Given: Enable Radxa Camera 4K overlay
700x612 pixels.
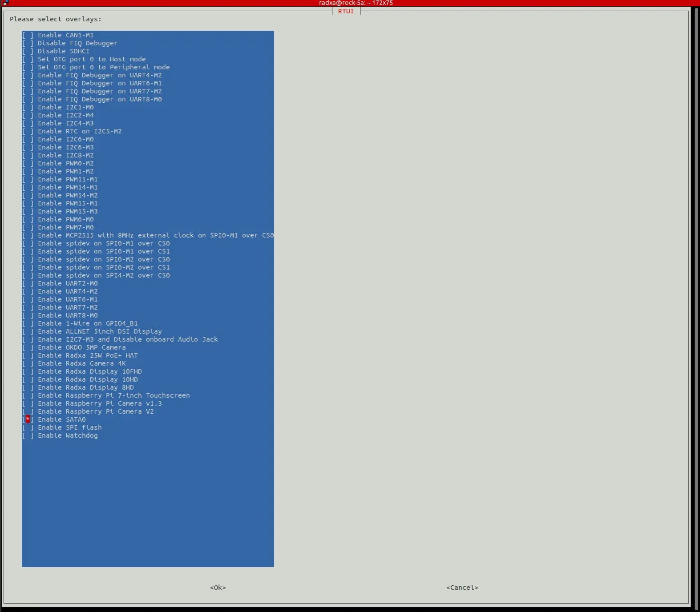Looking at the screenshot, I should tap(28, 363).
